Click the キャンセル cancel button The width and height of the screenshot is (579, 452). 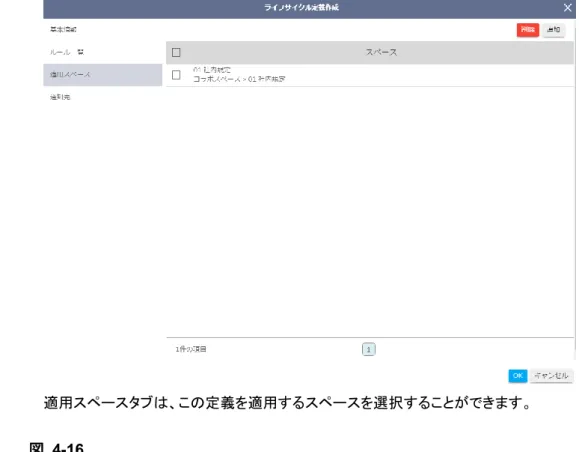tap(551, 376)
